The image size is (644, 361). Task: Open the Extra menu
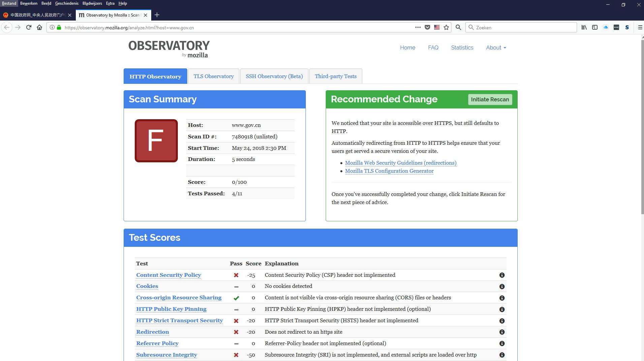(x=110, y=3)
